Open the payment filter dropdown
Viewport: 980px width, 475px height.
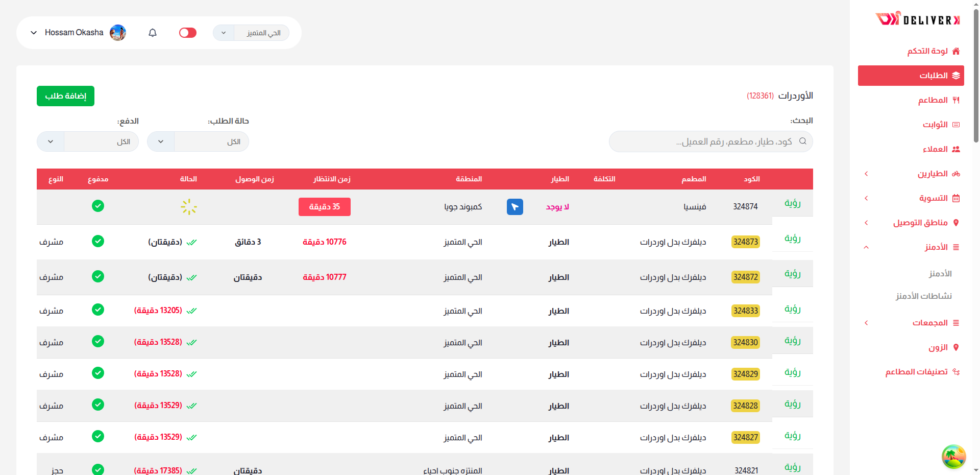tap(88, 141)
